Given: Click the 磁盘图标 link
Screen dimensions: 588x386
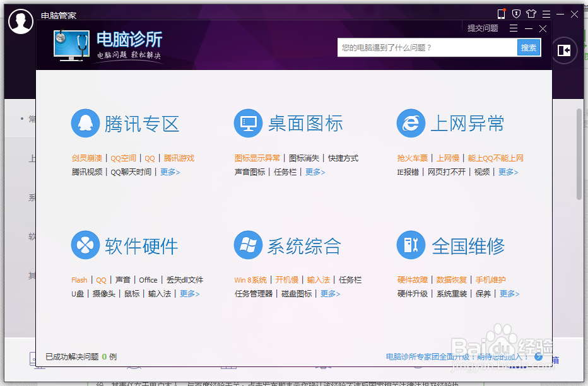Looking at the screenshot, I should point(297,294).
